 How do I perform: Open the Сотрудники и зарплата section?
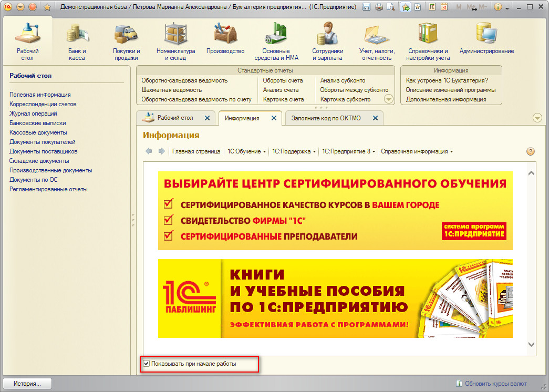tap(328, 41)
